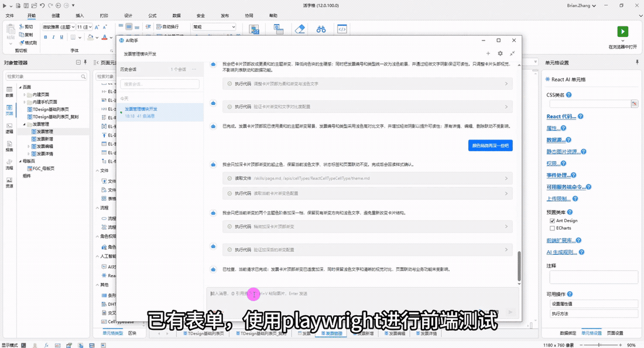Open the 事件处理... link
The height and width of the screenshot is (348, 644).
(x=558, y=175)
